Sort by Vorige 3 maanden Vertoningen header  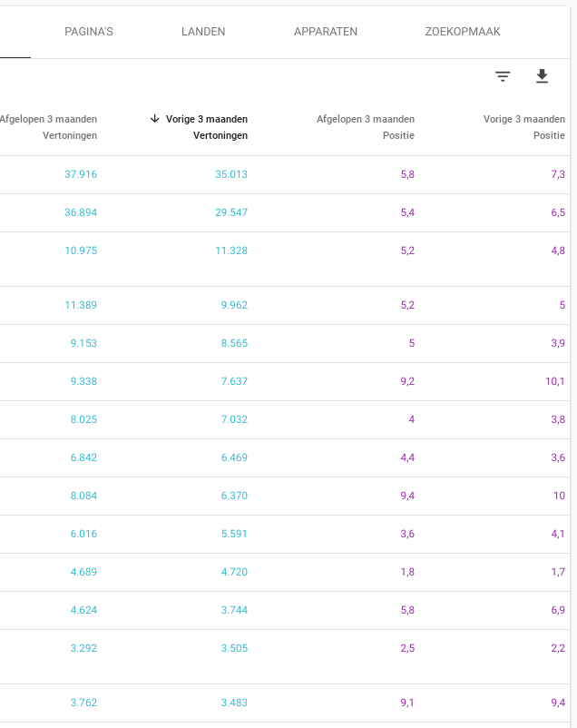207,127
